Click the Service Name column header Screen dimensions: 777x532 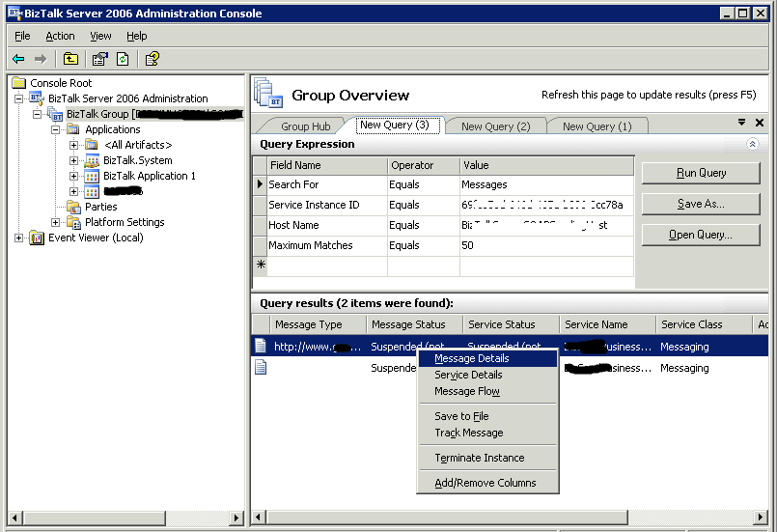click(x=607, y=324)
